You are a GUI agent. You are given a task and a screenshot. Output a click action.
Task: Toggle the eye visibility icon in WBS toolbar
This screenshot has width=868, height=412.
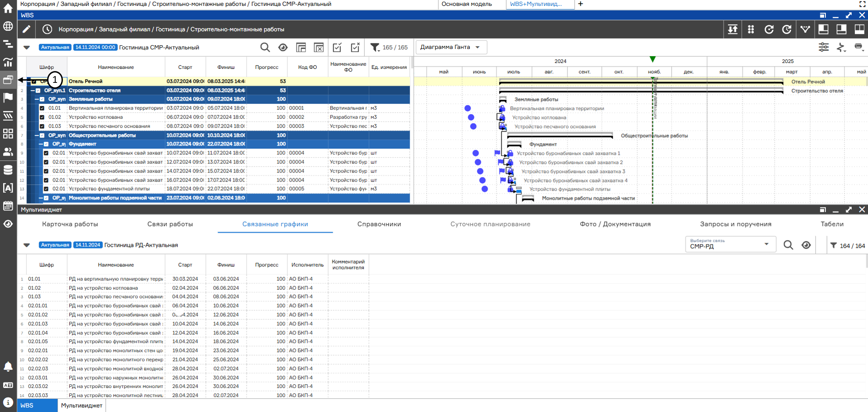pyautogui.click(x=283, y=47)
